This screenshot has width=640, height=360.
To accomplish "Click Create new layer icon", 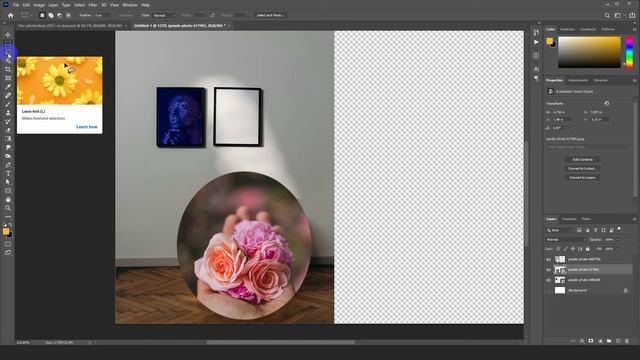I will tap(618, 341).
